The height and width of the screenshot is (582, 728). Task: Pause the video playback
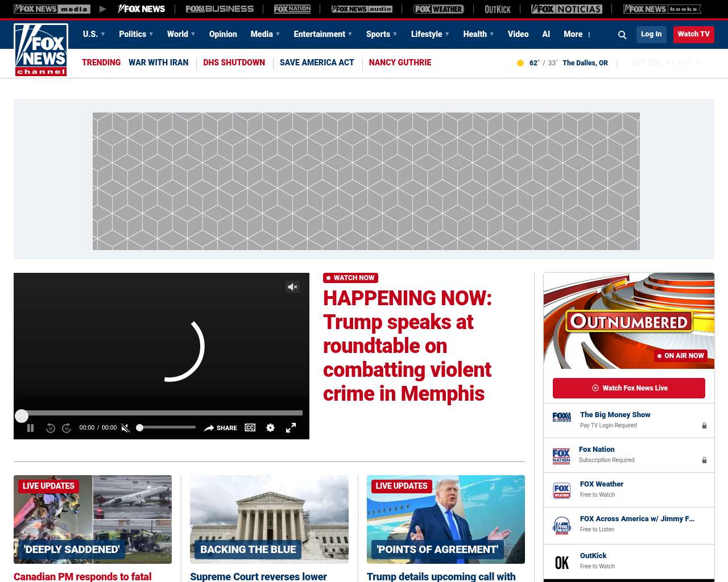coord(31,428)
